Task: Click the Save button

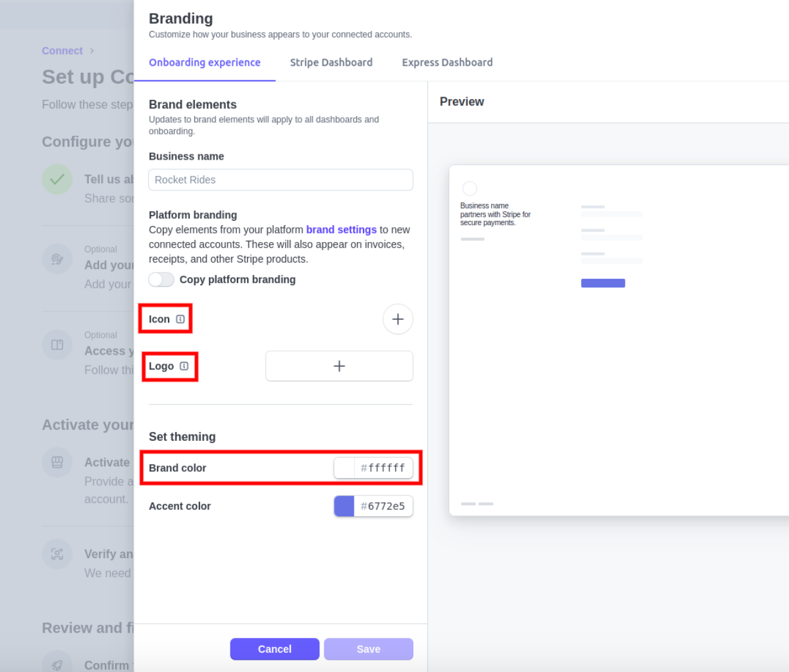Action: (368, 649)
